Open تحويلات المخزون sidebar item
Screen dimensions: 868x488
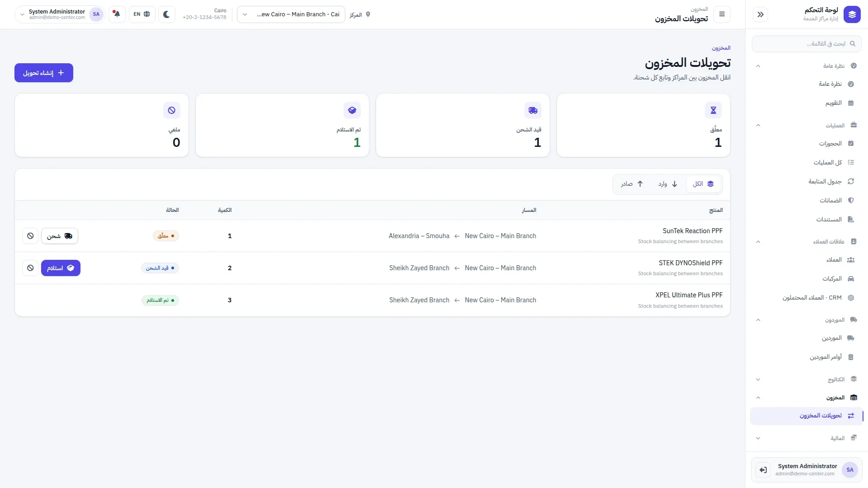(x=807, y=416)
